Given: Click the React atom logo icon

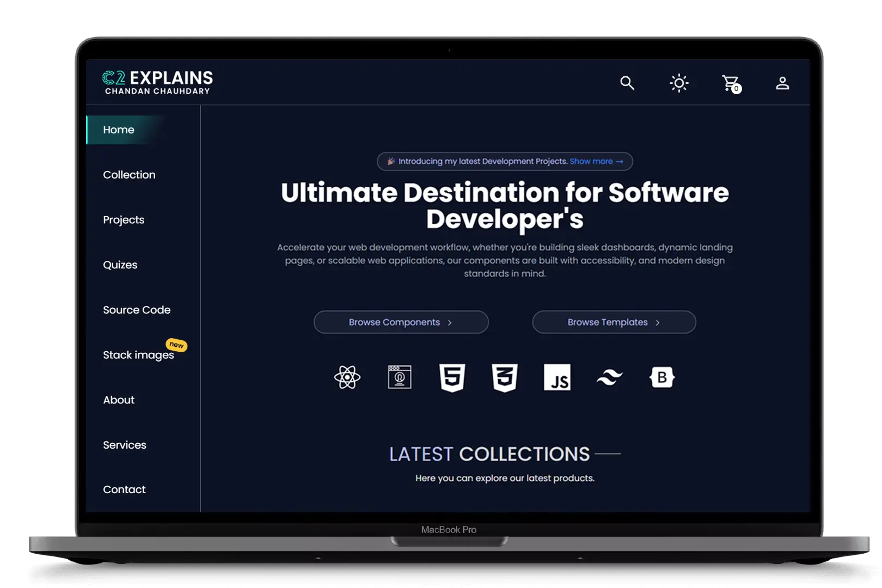Looking at the screenshot, I should click(347, 377).
